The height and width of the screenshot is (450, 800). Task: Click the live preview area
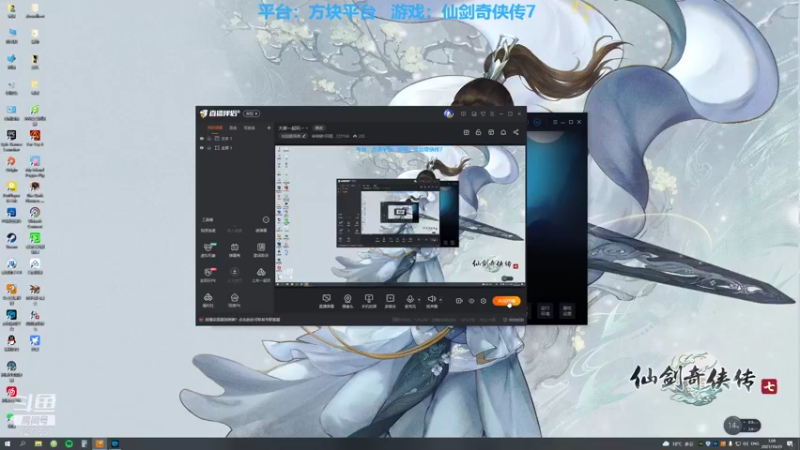(x=401, y=215)
